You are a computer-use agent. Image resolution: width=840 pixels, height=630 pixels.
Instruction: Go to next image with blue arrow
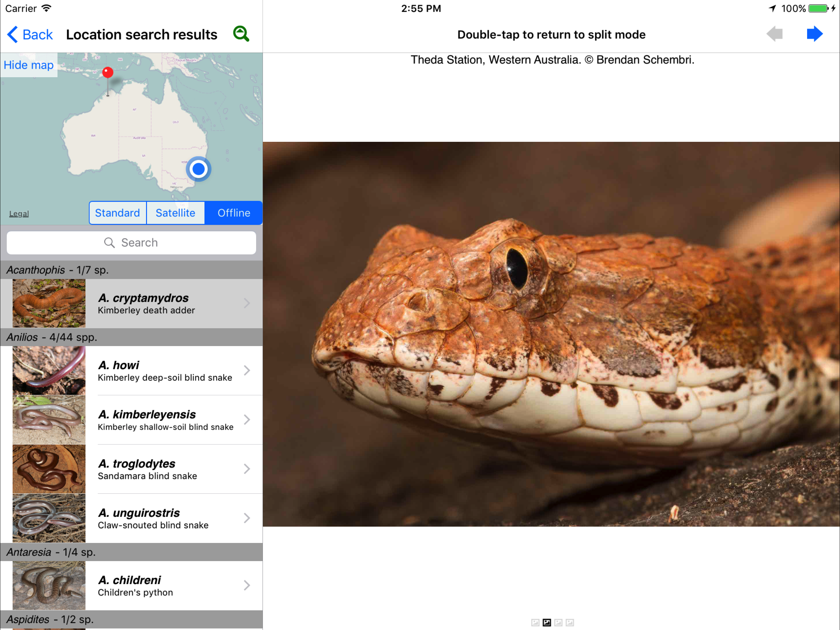pos(814,34)
